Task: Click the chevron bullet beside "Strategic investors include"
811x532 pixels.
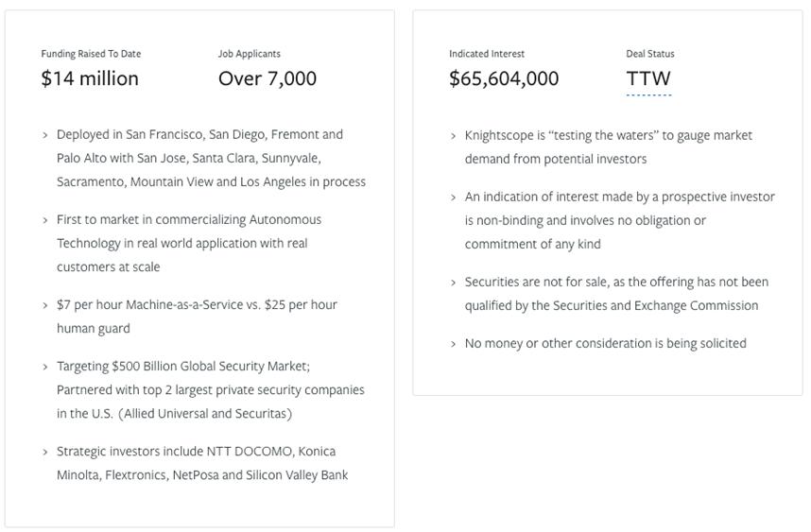Action: click(45, 452)
